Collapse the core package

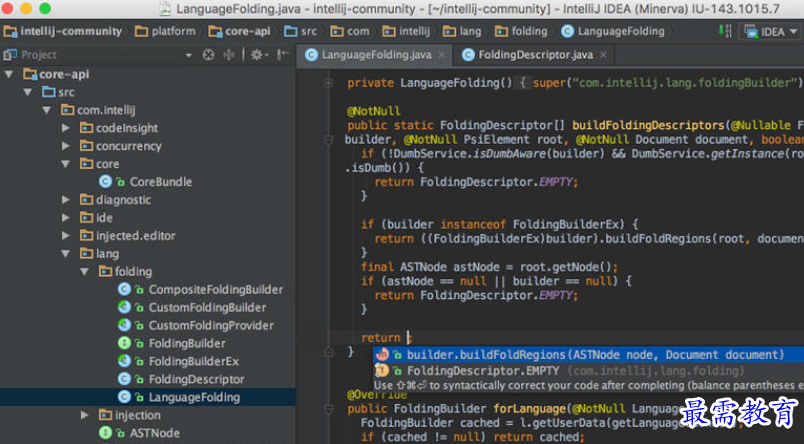click(x=66, y=164)
